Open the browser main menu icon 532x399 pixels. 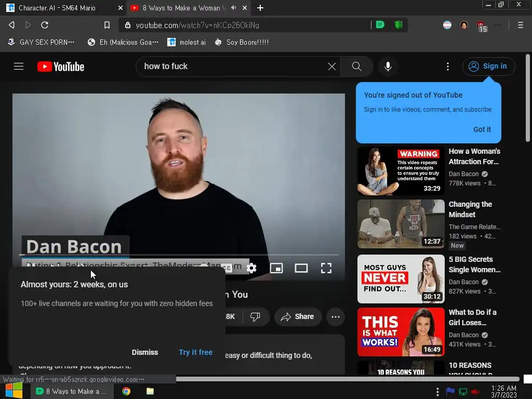click(520, 25)
